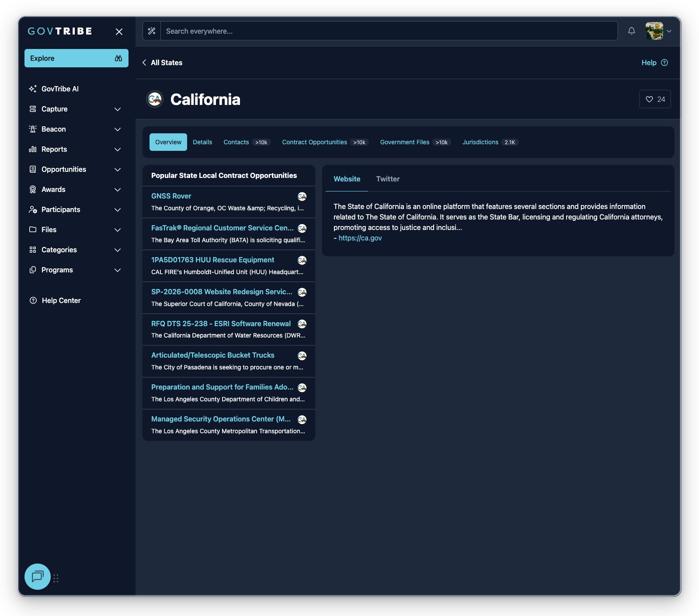Open the chat bubble widget
Screen dimensions: 699x616
click(38, 577)
